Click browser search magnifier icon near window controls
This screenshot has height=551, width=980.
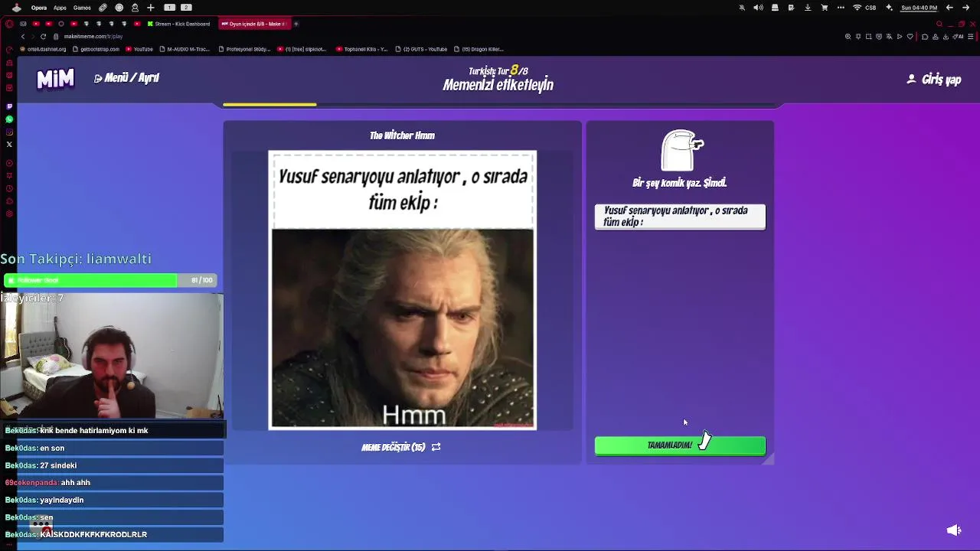[x=939, y=24]
